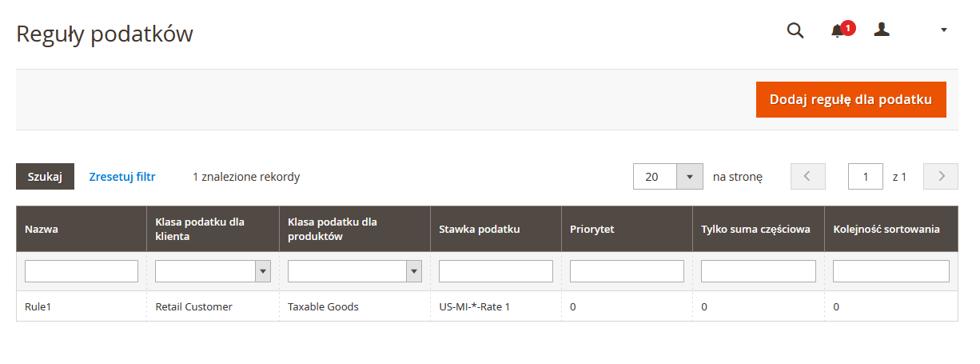Open the Rule1 table row

click(x=487, y=306)
